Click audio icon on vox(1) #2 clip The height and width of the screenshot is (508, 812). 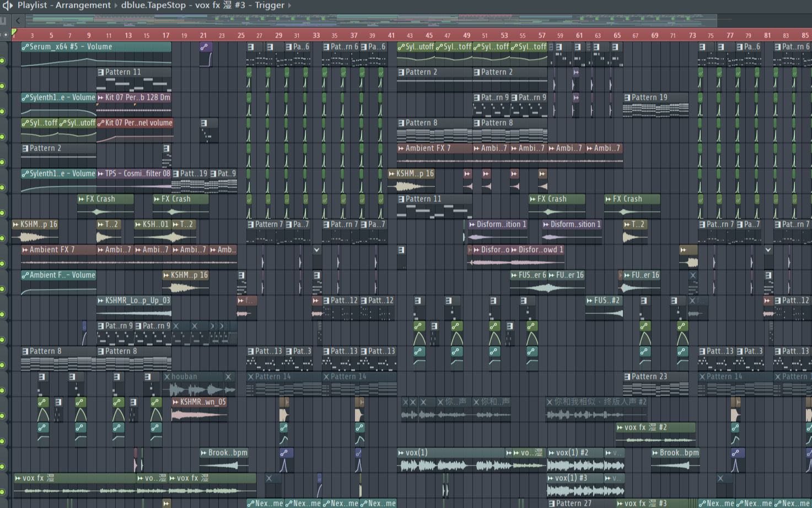[x=551, y=453]
